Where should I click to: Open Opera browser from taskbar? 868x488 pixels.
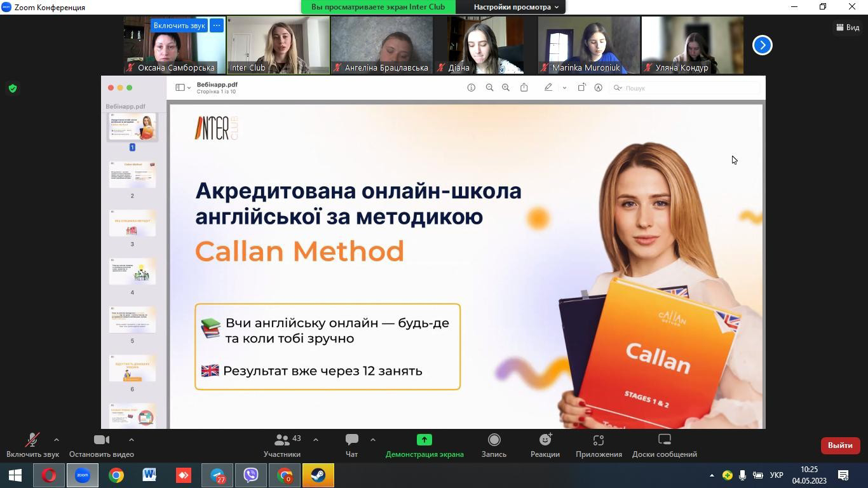pyautogui.click(x=49, y=475)
